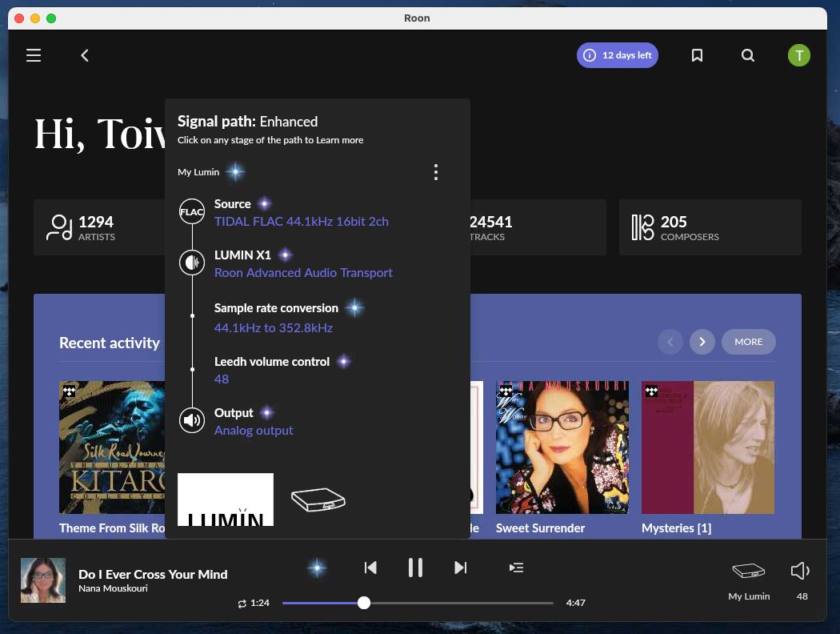This screenshot has height=634, width=840.
Task: Open the bookmarks icon
Action: pyautogui.click(x=697, y=55)
